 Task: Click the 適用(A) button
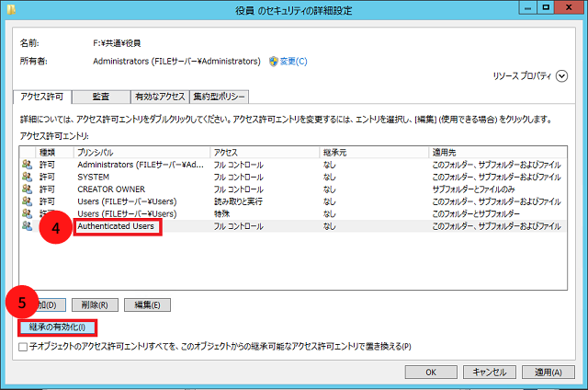(548, 372)
